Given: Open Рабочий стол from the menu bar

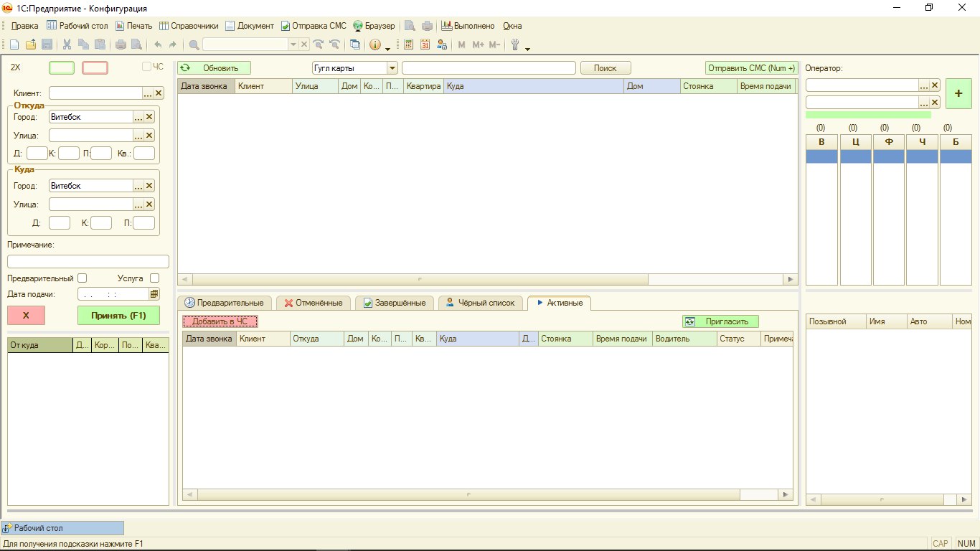Looking at the screenshot, I should coord(77,26).
